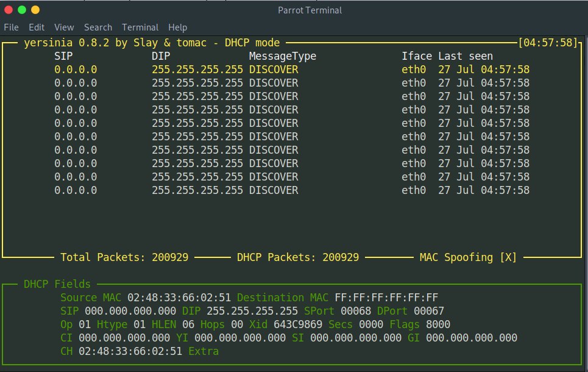Click the Parrot Terminal title bar
This screenshot has height=372, width=588.
310,10
